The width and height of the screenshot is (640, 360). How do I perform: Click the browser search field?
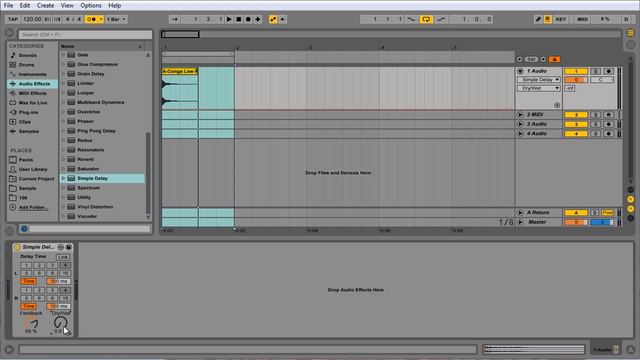pyautogui.click(x=85, y=35)
